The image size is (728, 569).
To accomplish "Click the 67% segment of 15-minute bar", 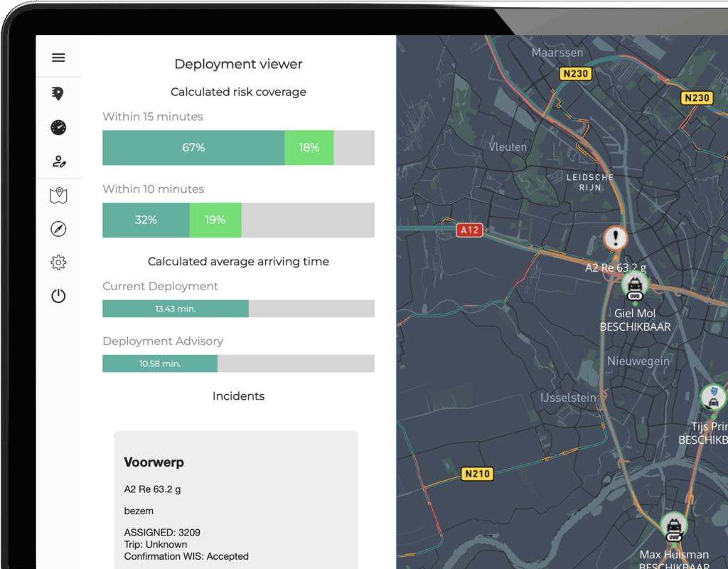I will [x=193, y=148].
